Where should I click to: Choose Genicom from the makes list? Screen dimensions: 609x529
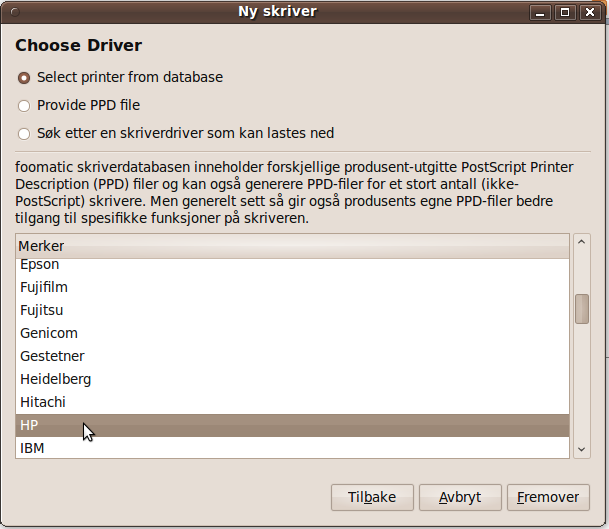coord(48,334)
